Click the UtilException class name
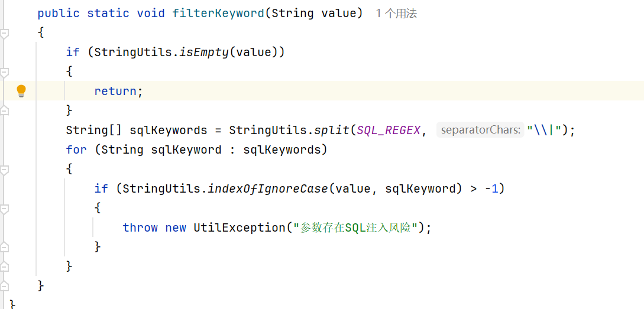This screenshot has width=644, height=309. [239, 227]
